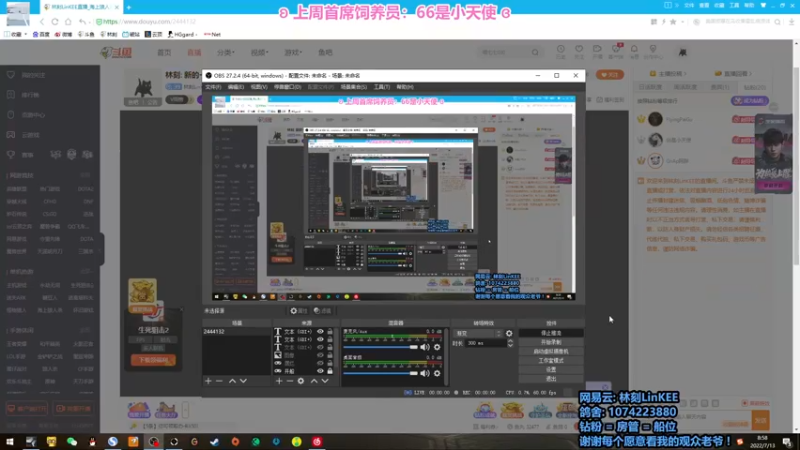This screenshot has width=800, height=450.
Task: Open the HGgard bookmark folder
Action: tap(182, 35)
